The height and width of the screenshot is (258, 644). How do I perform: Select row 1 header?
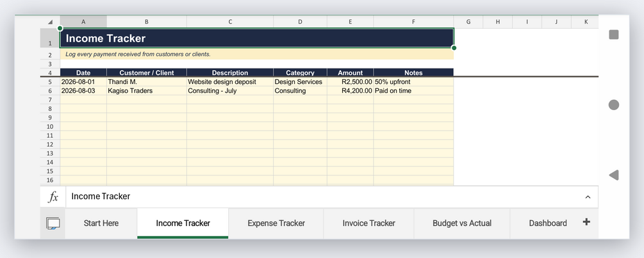[x=50, y=38]
